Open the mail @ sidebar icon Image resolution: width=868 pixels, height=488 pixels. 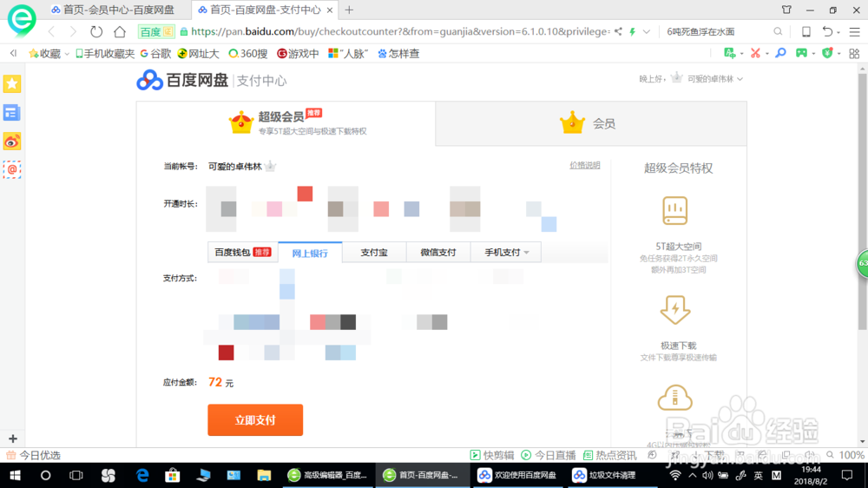(x=12, y=170)
